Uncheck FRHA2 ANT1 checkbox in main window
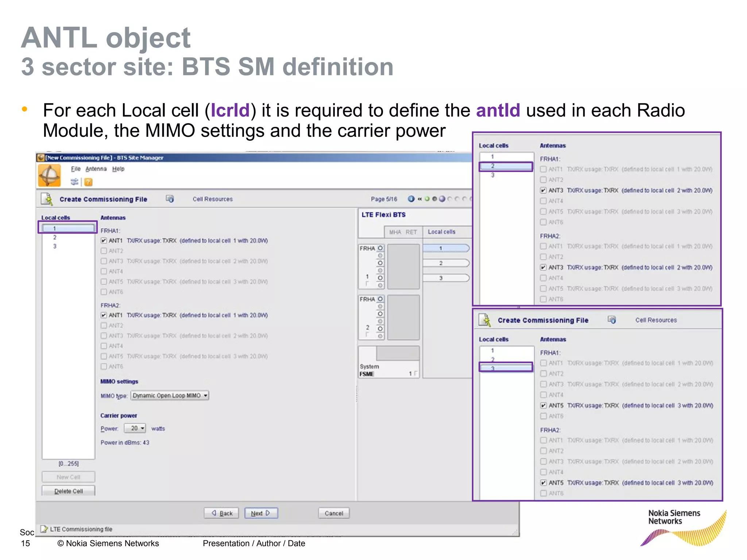747x560 pixels. pyautogui.click(x=104, y=315)
